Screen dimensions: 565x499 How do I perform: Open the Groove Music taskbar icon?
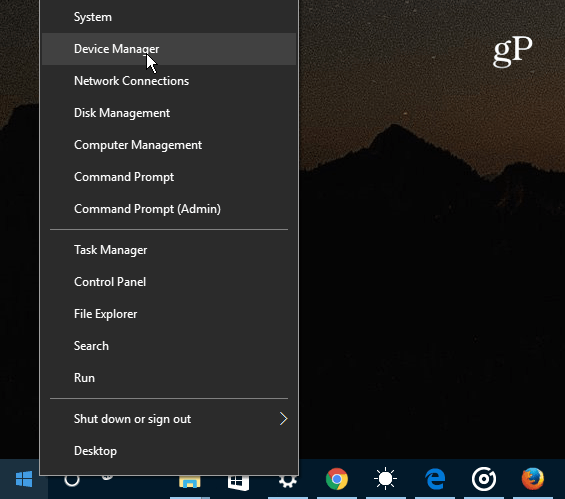[484, 479]
